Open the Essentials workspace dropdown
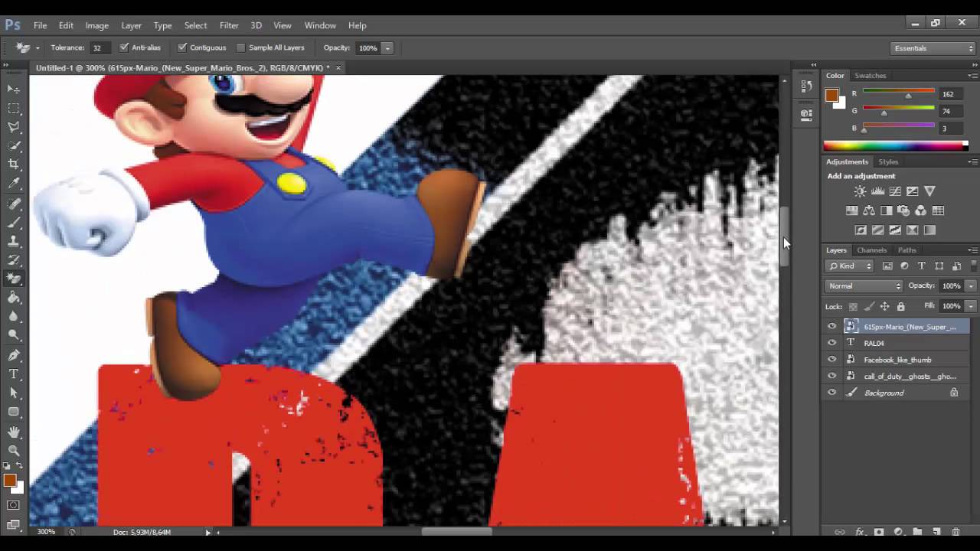Screen dimensions: 980x551 [934, 48]
